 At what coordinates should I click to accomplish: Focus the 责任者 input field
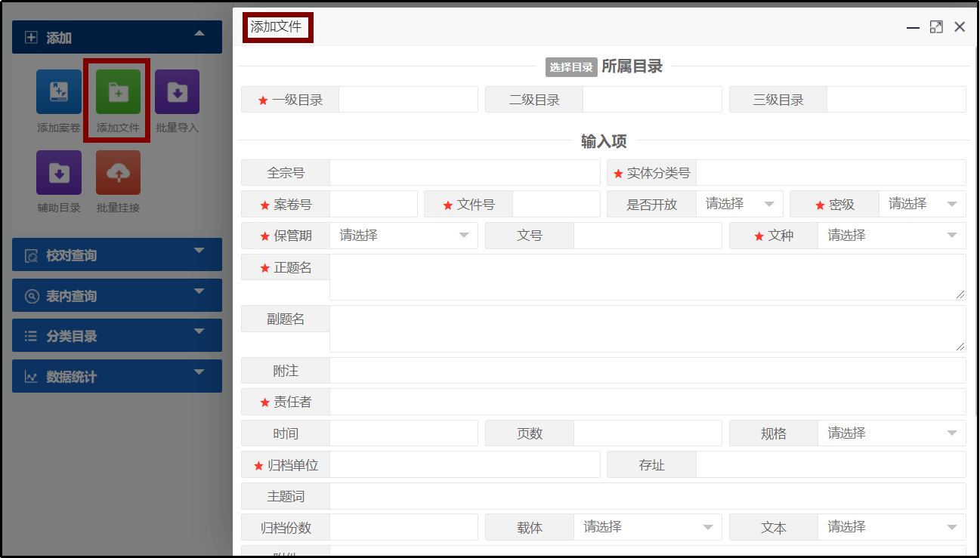point(647,402)
